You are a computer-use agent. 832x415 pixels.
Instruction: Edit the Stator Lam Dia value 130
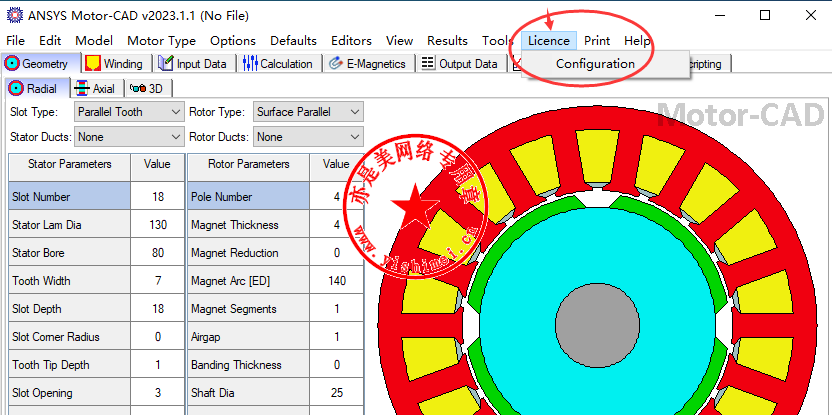point(158,224)
